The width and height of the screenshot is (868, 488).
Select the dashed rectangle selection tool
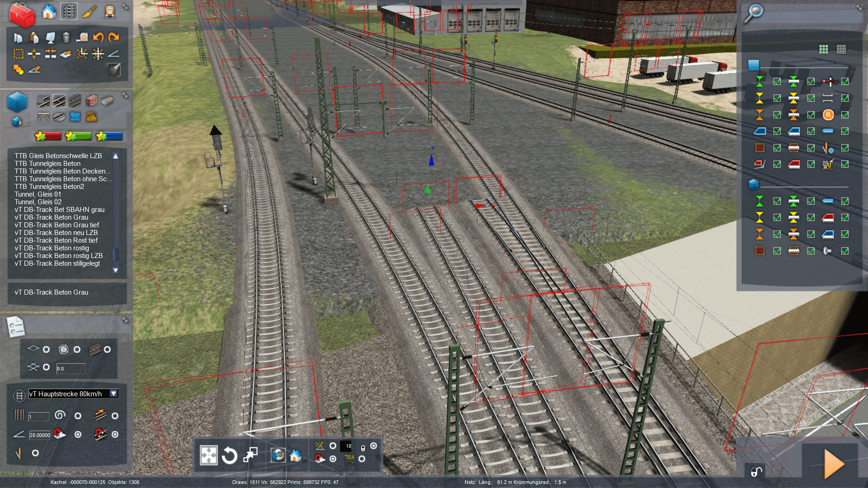coord(18,54)
